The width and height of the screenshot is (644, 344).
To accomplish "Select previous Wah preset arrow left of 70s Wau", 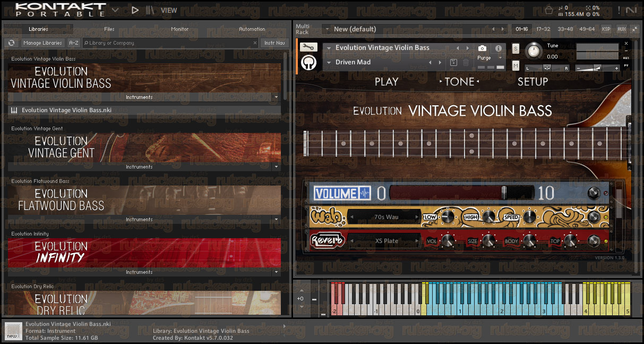I will coord(351,217).
